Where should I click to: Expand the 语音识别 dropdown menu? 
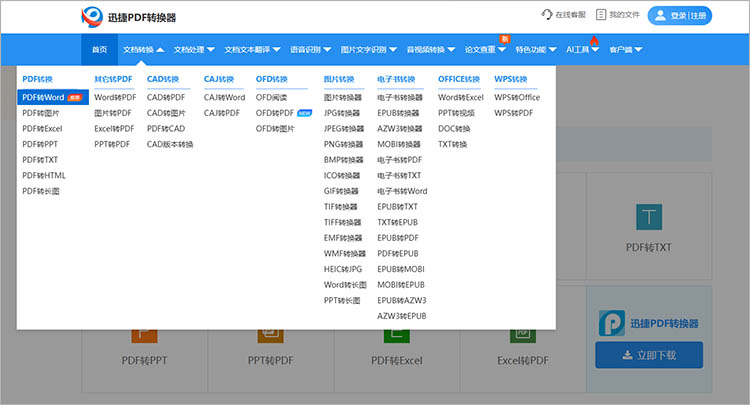click(x=310, y=50)
